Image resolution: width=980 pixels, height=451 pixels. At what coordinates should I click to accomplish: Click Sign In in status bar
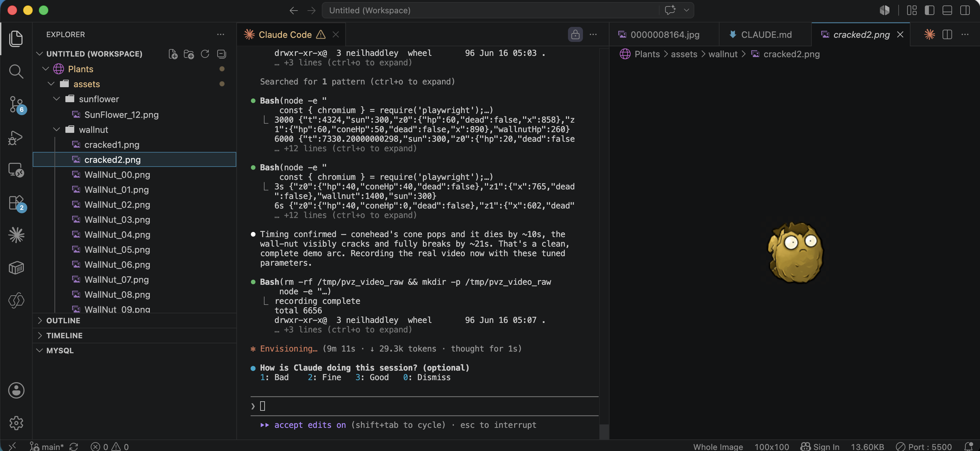820,447
